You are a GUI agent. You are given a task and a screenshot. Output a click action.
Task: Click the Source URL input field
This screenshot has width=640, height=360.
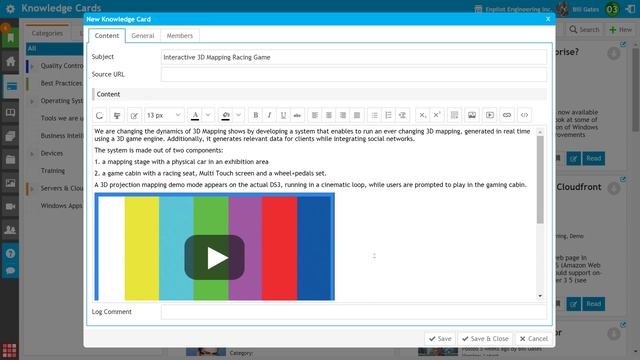click(353, 74)
